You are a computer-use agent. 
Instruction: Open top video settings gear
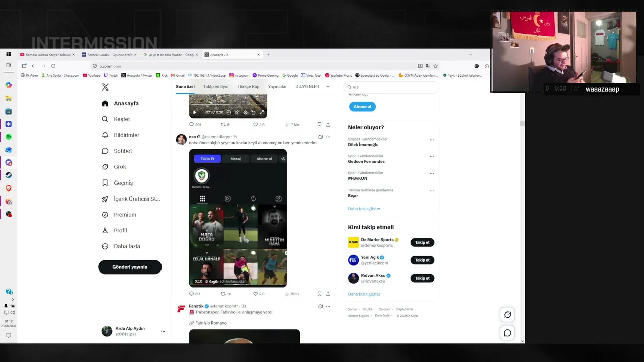click(245, 112)
